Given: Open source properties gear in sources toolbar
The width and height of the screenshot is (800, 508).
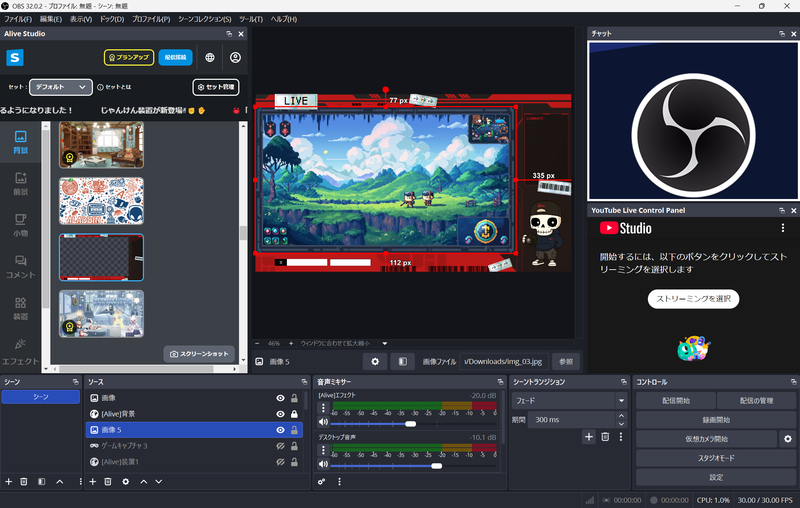Looking at the screenshot, I should click(126, 481).
